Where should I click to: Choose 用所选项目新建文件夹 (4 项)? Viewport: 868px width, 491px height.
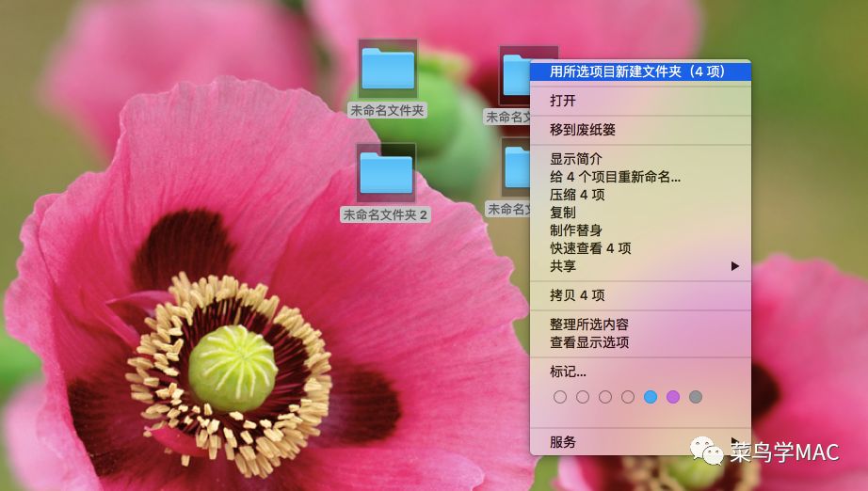640,71
